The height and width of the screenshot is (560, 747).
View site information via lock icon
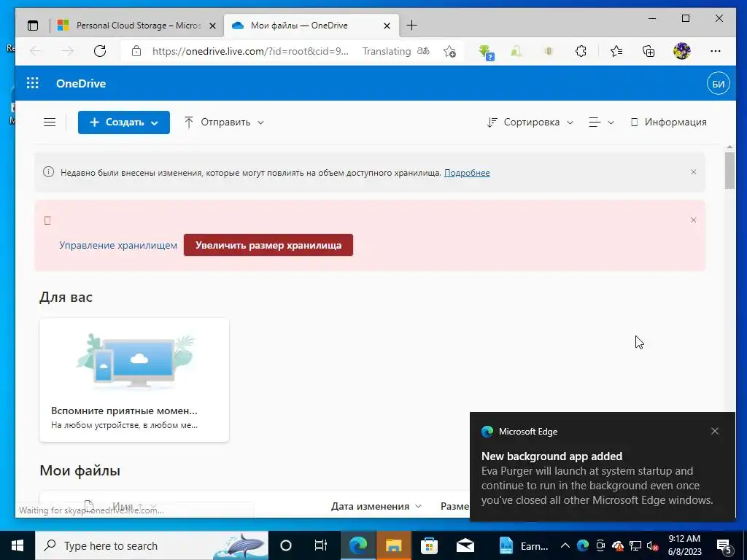136,51
